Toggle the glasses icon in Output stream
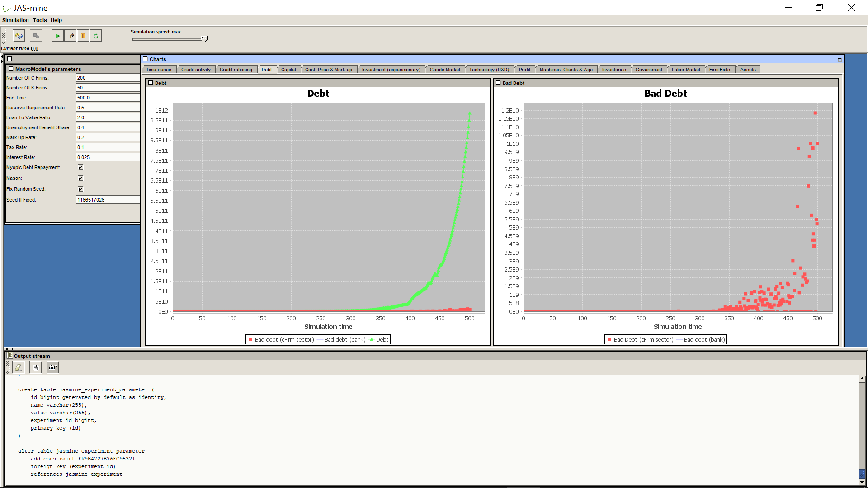This screenshot has height=488, width=868. [x=53, y=367]
